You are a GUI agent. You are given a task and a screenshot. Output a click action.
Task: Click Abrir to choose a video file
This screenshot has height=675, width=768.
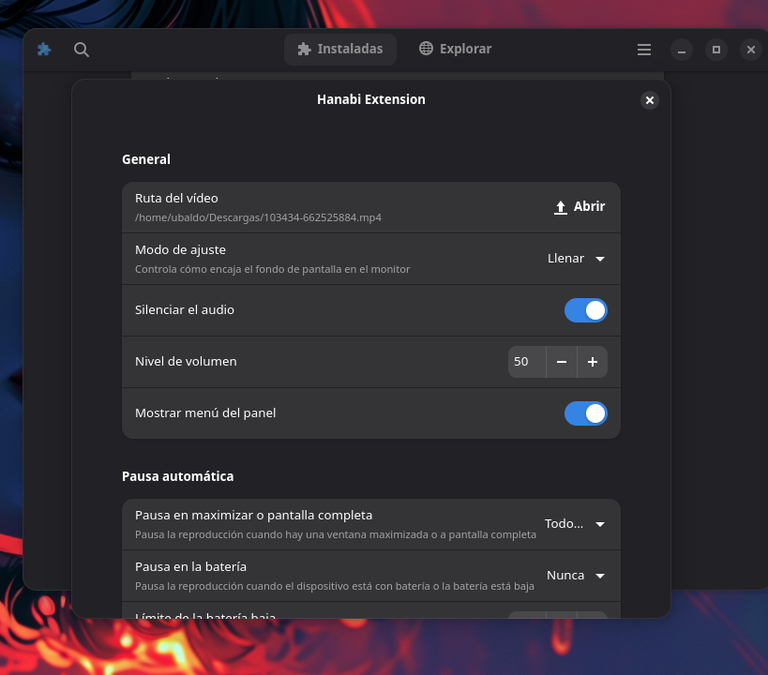[579, 207]
